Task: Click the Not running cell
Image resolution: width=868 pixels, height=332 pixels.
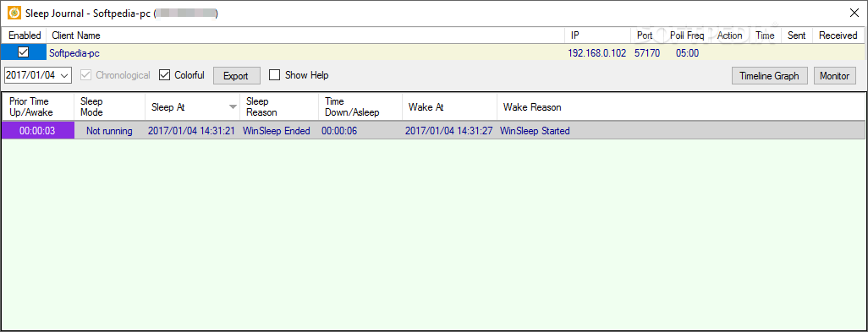Action: pos(110,131)
